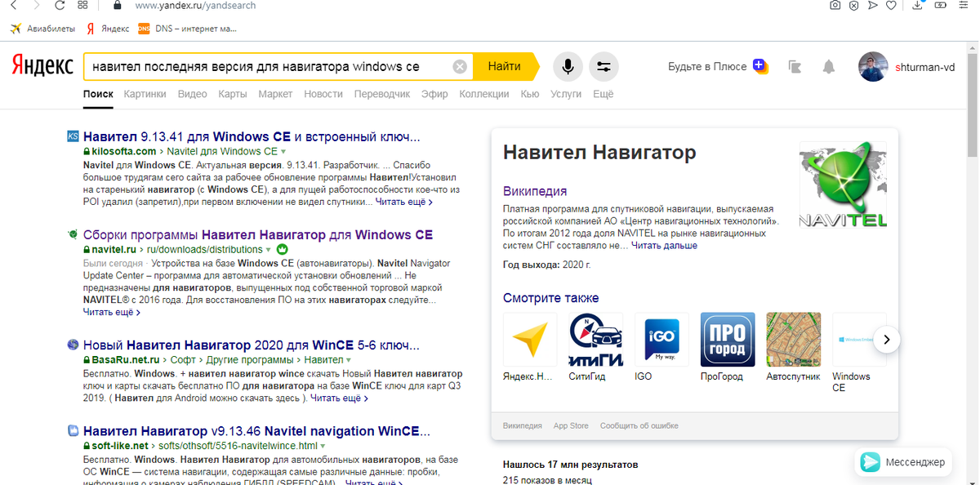Click the green verified badge near navitel.ru
The image size is (980, 485).
[283, 249]
